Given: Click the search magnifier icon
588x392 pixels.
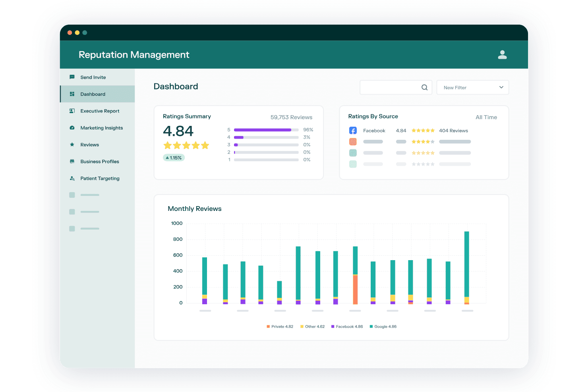Looking at the screenshot, I should (x=424, y=87).
